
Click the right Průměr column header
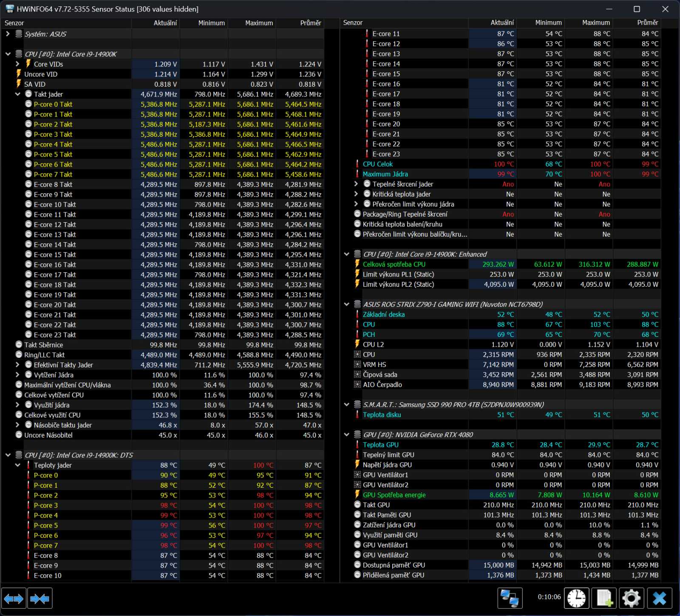637,23
